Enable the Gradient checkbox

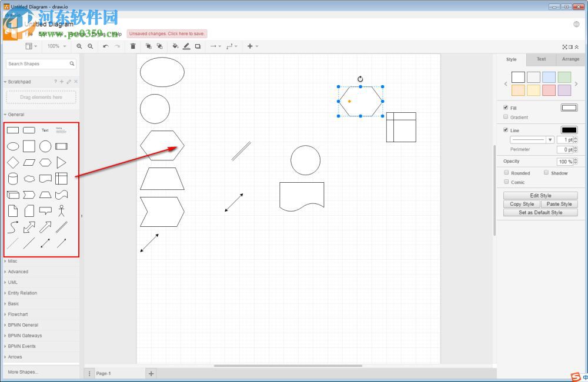[506, 117]
